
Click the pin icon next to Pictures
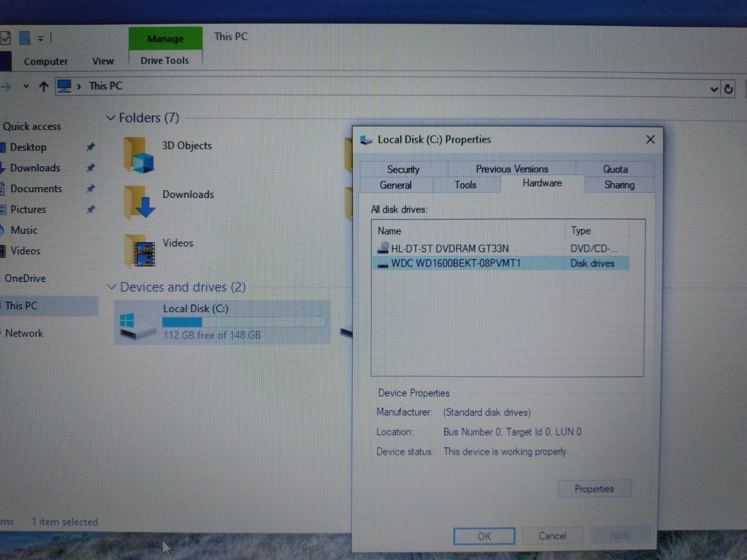coord(91,209)
